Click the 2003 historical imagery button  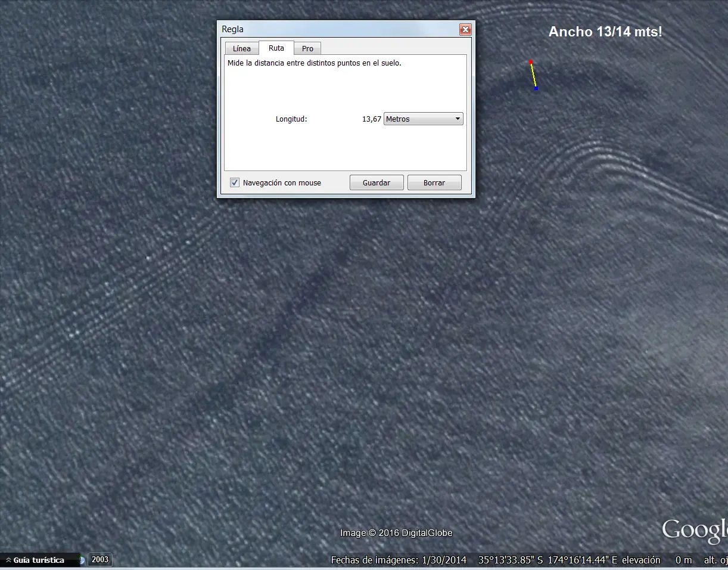[x=100, y=560]
